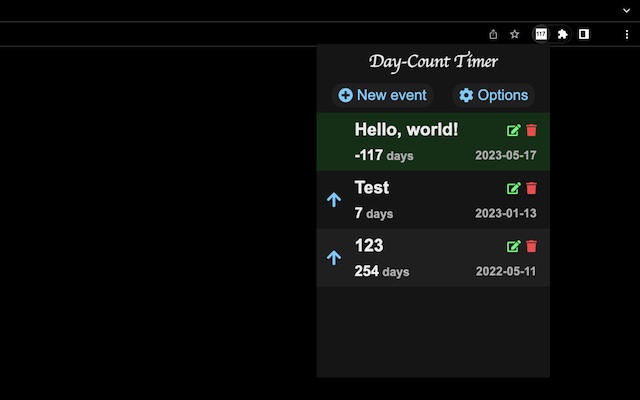Edit the Test event

(x=513, y=188)
